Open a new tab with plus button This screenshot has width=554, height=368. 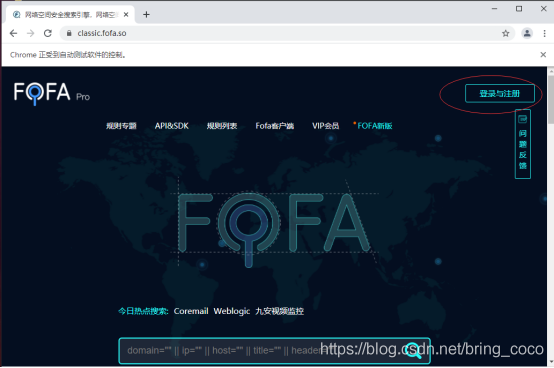pyautogui.click(x=146, y=14)
